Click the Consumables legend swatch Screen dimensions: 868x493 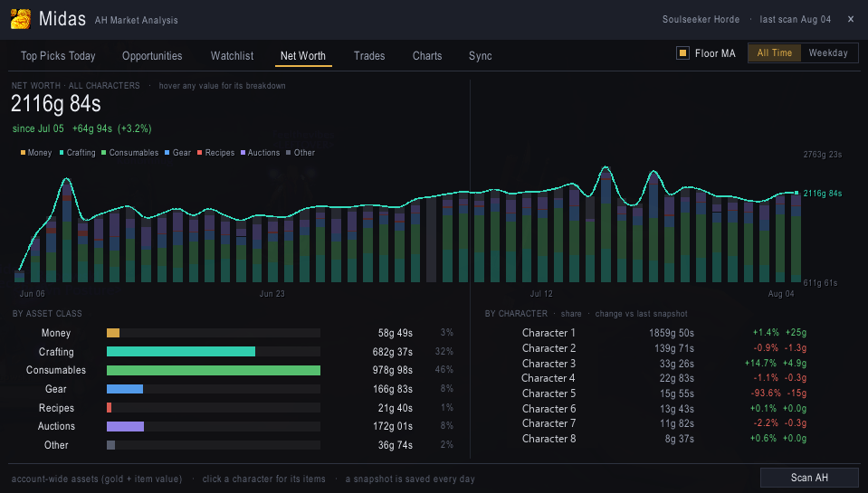[103, 153]
